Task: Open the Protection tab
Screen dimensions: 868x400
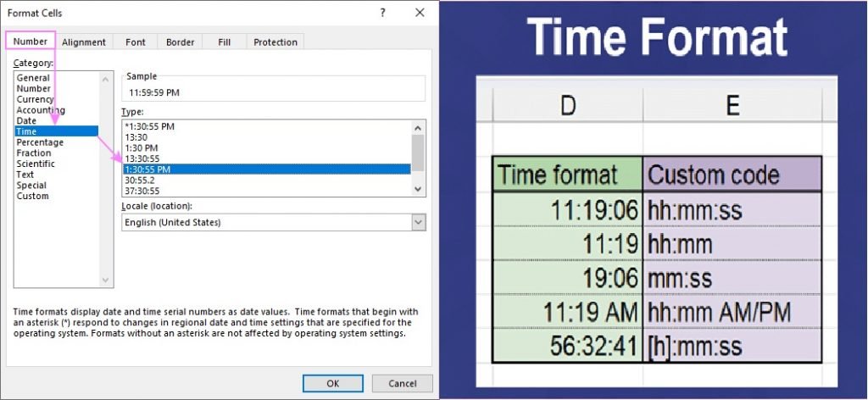Action: (x=275, y=42)
